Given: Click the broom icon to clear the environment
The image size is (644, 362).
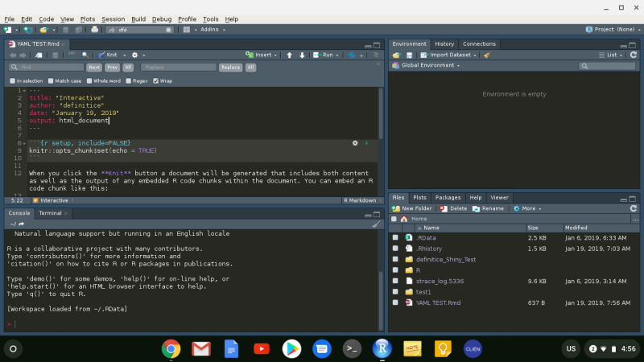Looking at the screenshot, I should tap(486, 55).
